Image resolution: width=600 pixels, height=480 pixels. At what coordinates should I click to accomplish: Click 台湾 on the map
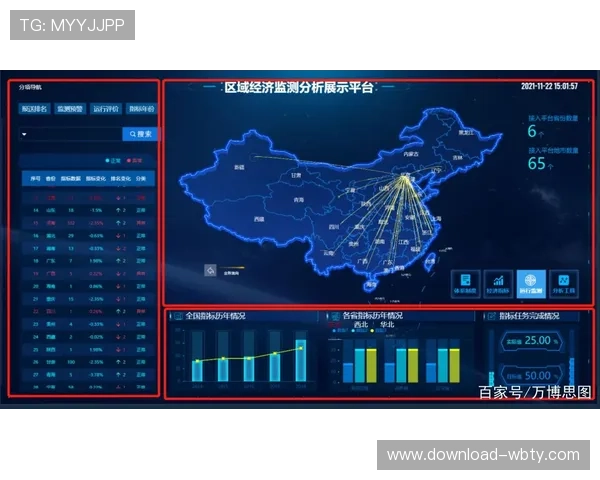pyautogui.click(x=430, y=262)
